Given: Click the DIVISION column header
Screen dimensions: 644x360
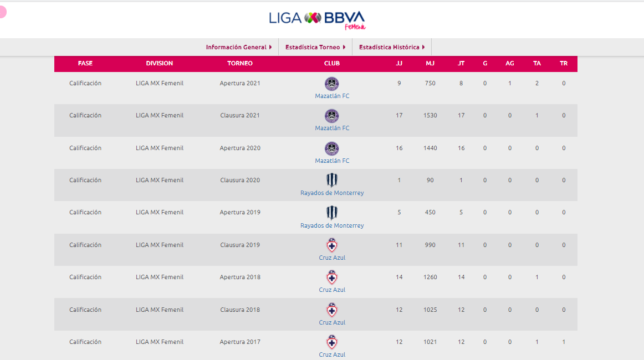Looking at the screenshot, I should pos(160,63).
